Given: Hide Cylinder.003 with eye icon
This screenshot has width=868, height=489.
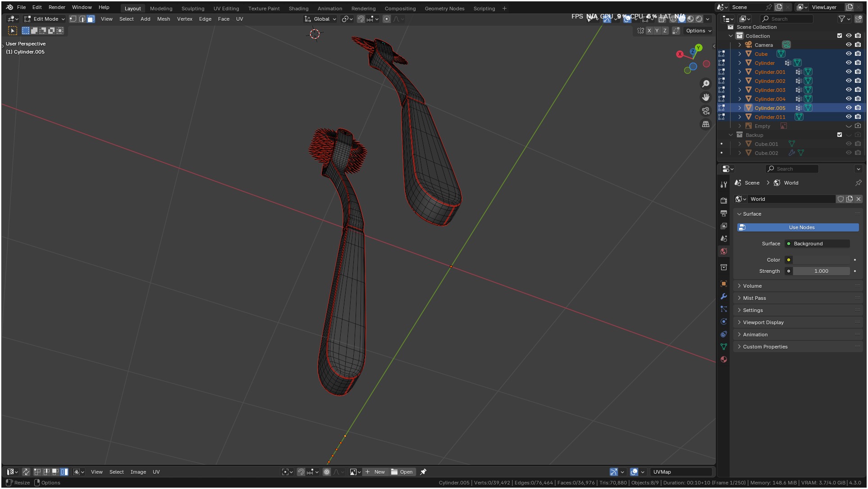Looking at the screenshot, I should point(849,90).
